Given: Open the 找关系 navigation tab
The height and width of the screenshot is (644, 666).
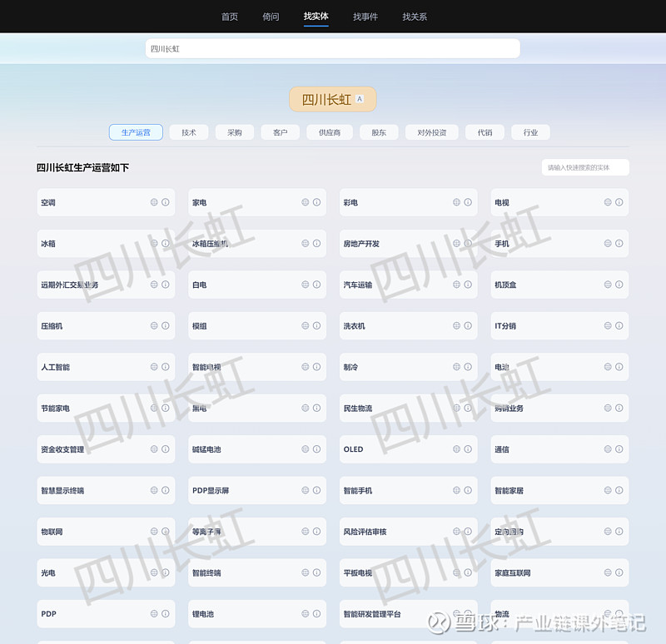Looking at the screenshot, I should click(415, 17).
